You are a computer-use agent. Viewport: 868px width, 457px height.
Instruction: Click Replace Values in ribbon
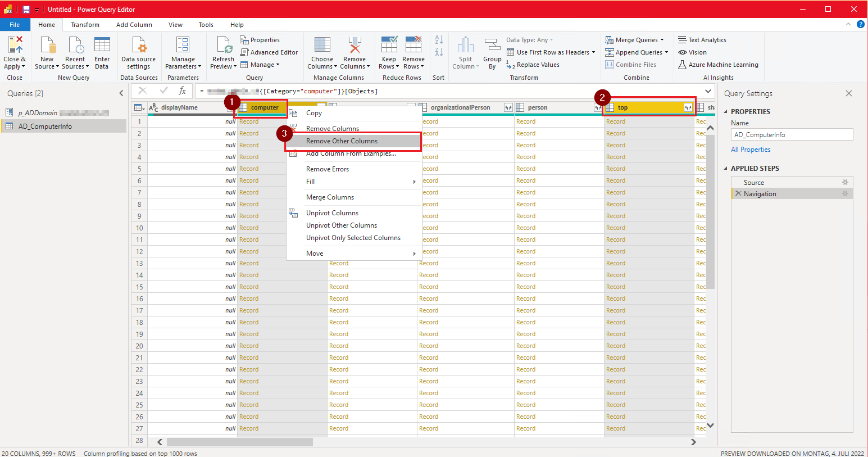[533, 65]
